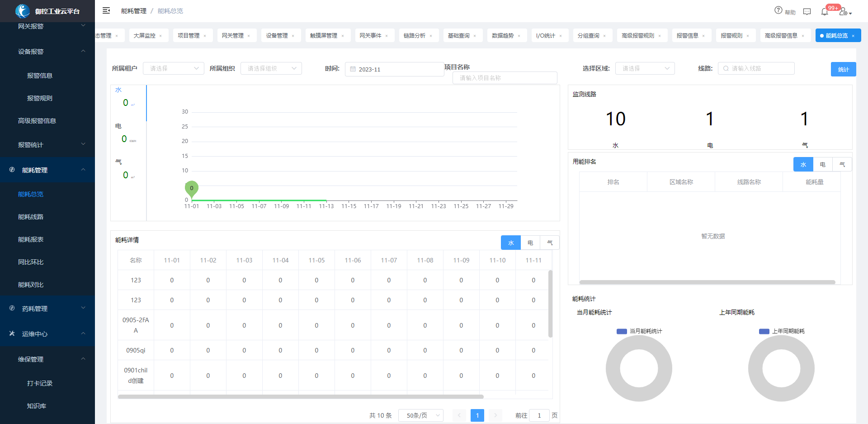Viewport: 868px width, 424px height.
Task: Close the 大屏监控 tab
Action: point(160,36)
